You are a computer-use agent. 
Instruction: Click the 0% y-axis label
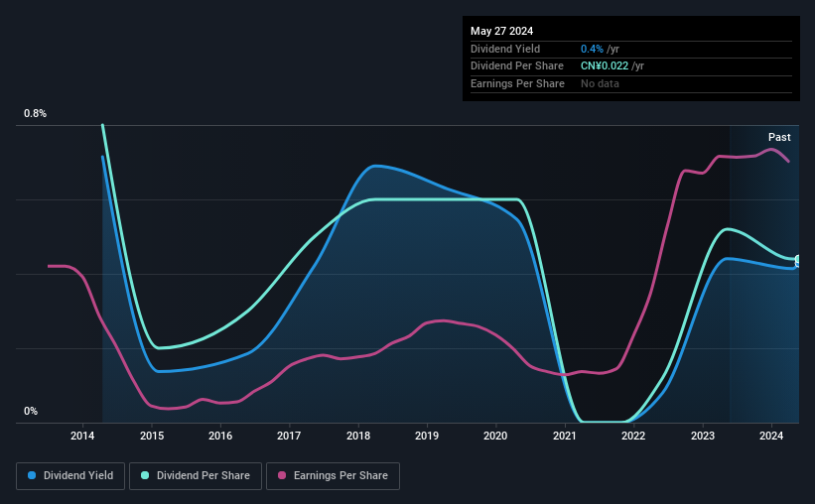[x=31, y=411]
